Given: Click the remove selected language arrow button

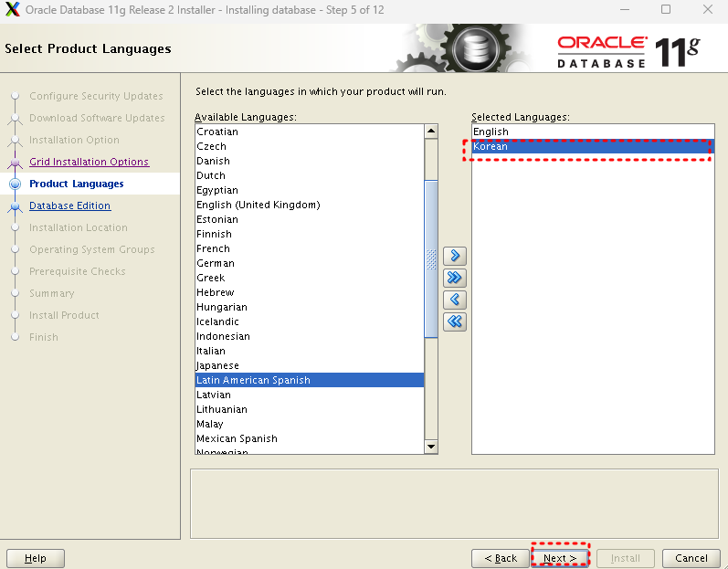Looking at the screenshot, I should click(455, 300).
